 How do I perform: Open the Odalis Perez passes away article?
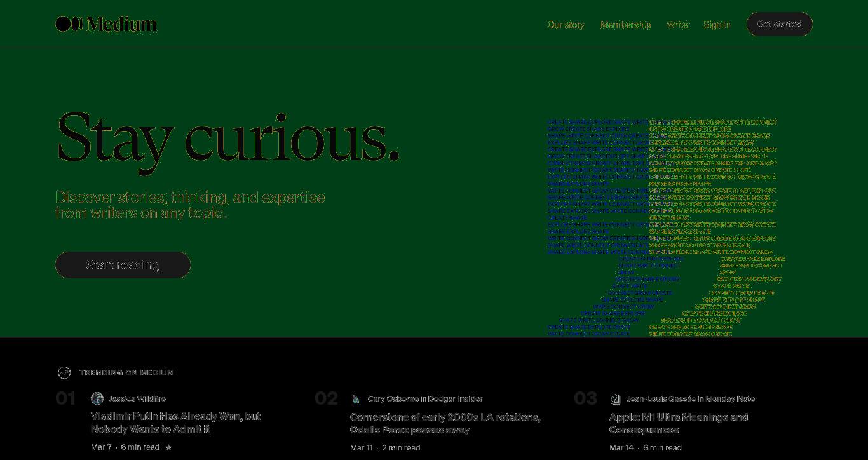pyautogui.click(x=445, y=424)
